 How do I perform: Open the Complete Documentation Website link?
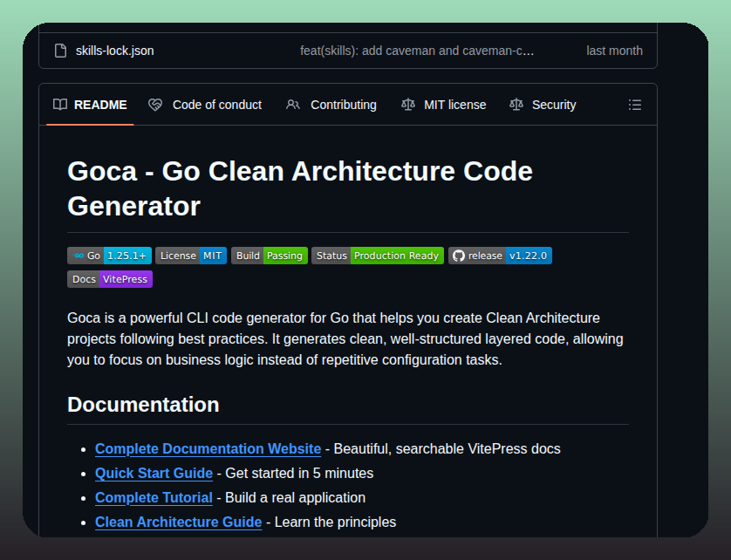(208, 448)
